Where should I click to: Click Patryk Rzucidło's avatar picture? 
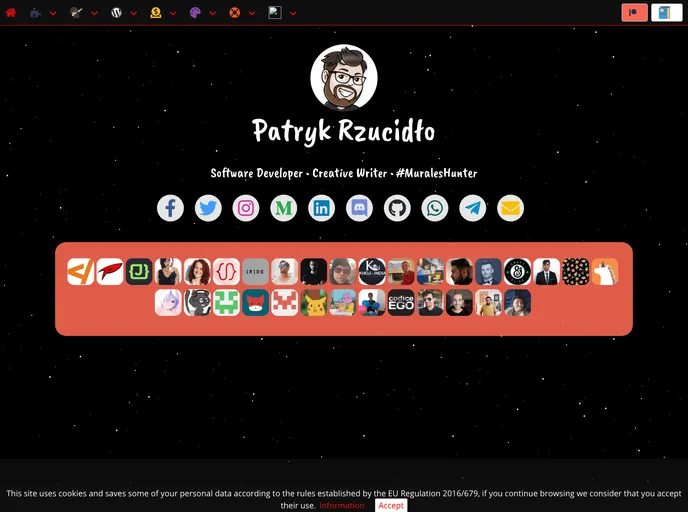344,78
